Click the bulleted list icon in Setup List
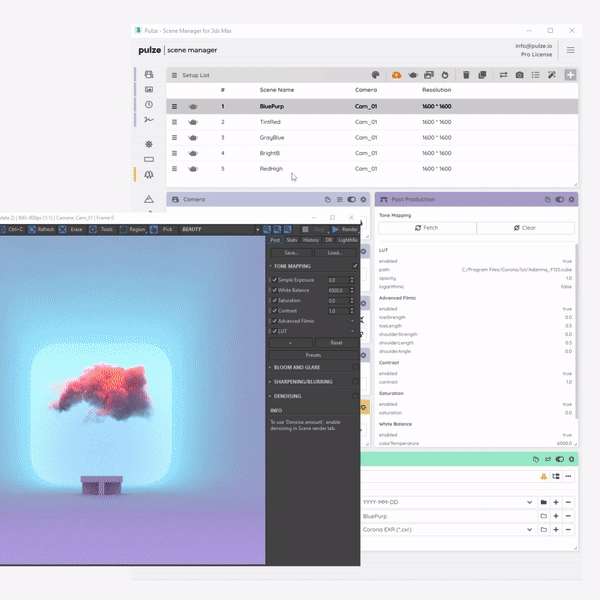This screenshot has width=600, height=600. 535,75
